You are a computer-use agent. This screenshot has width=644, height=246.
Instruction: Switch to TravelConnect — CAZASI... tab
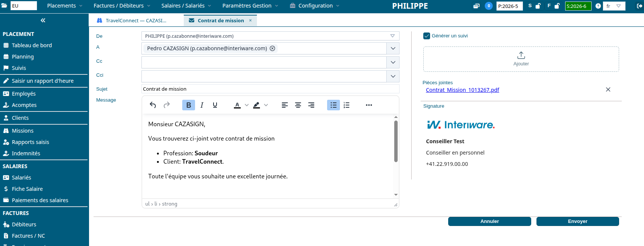pos(132,20)
